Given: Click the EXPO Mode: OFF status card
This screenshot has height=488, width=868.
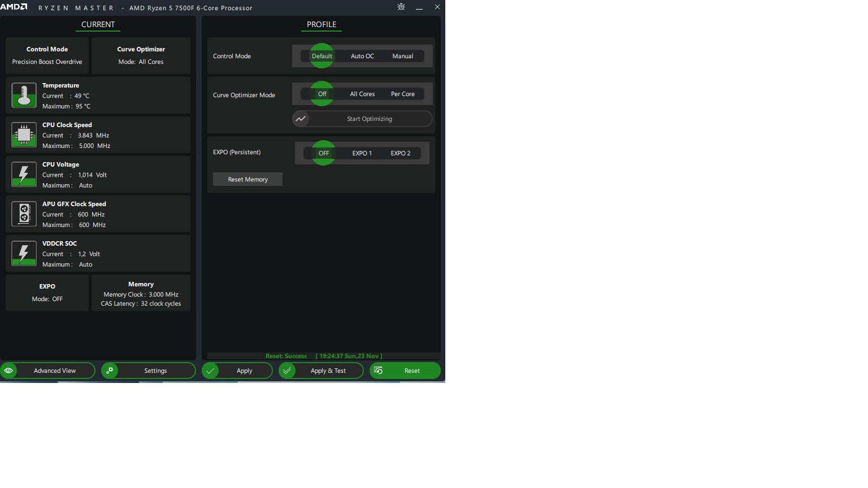Looking at the screenshot, I should point(47,293).
